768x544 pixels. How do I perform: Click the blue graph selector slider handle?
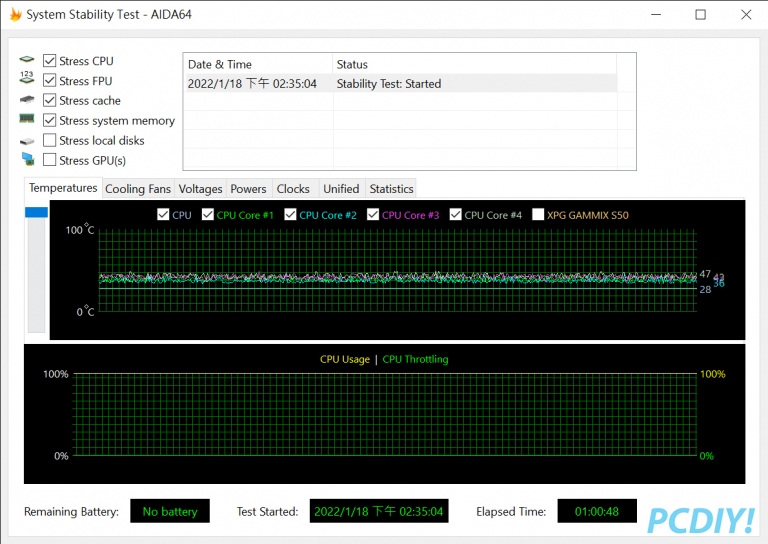[x=36, y=212]
